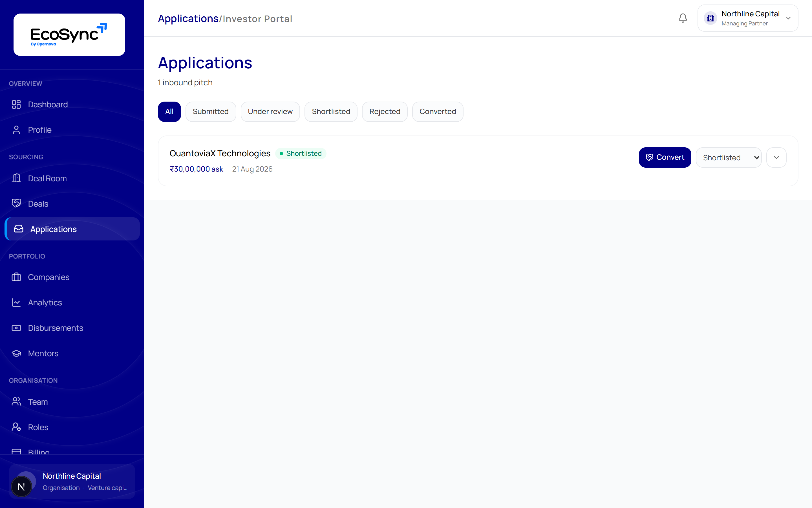The image size is (812, 508).
Task: Show Converted applications filter
Action: pyautogui.click(x=438, y=111)
